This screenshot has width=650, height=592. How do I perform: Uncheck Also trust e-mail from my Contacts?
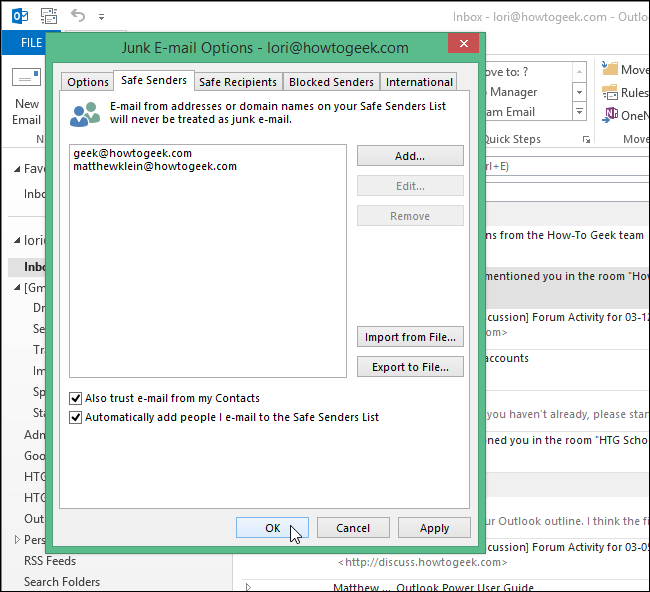coord(75,398)
